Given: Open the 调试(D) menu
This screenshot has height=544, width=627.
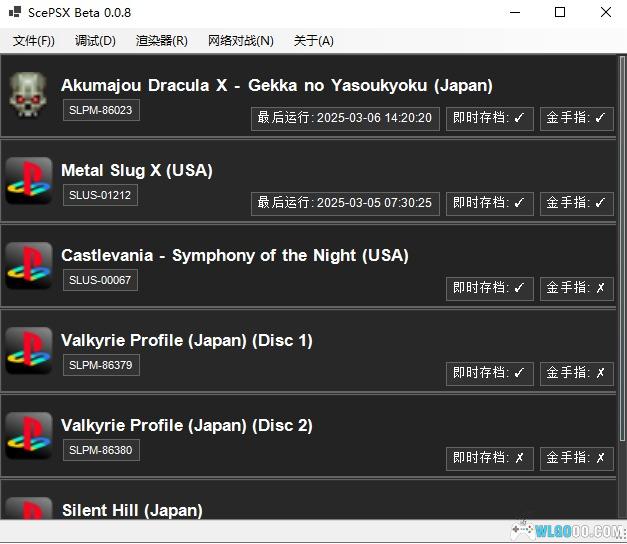Looking at the screenshot, I should tap(95, 41).
